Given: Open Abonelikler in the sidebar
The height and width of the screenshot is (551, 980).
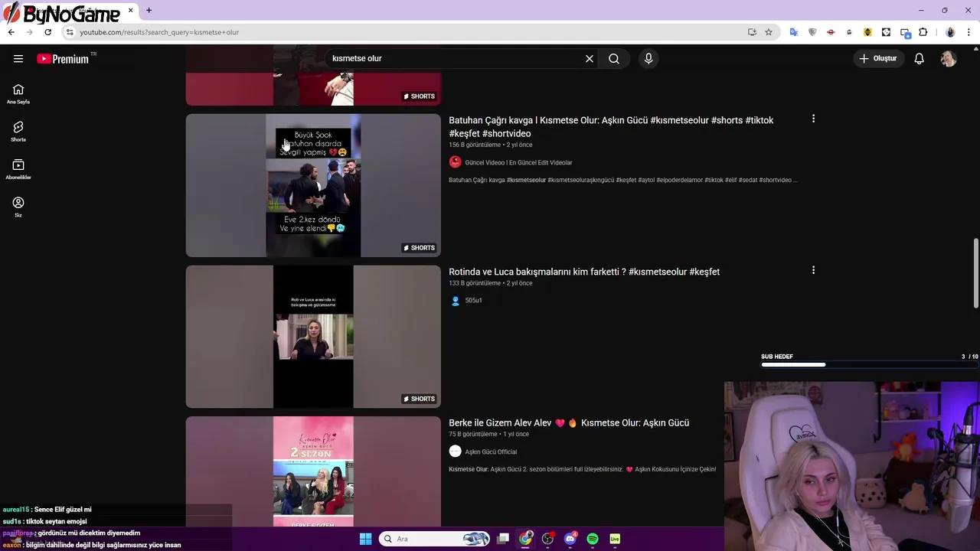Looking at the screenshot, I should coord(18,169).
